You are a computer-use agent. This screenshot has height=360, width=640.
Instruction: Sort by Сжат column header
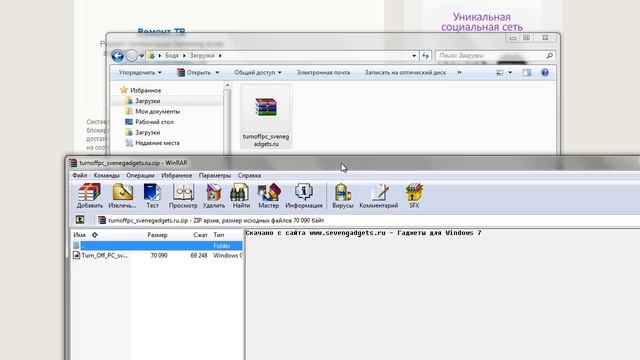click(x=200, y=235)
